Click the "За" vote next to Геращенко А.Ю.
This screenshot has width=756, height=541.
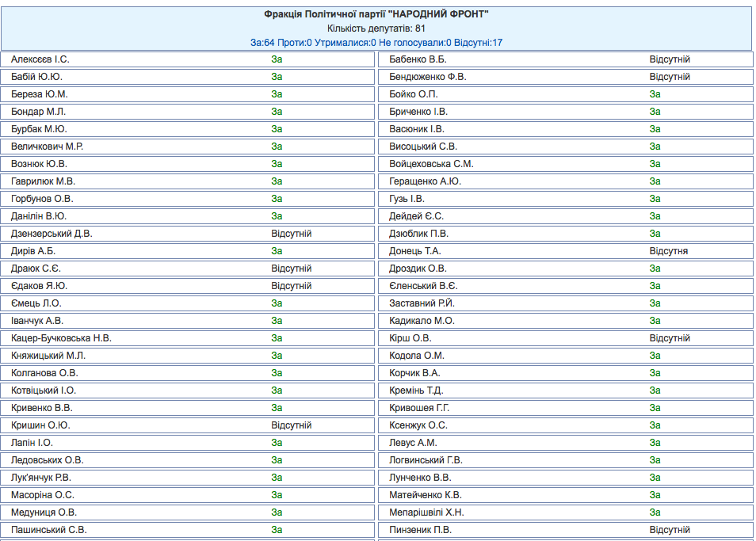(655, 181)
